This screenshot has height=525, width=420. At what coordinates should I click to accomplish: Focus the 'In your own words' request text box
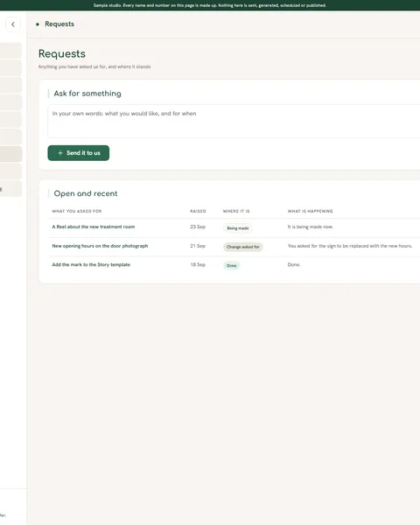[x=234, y=121]
